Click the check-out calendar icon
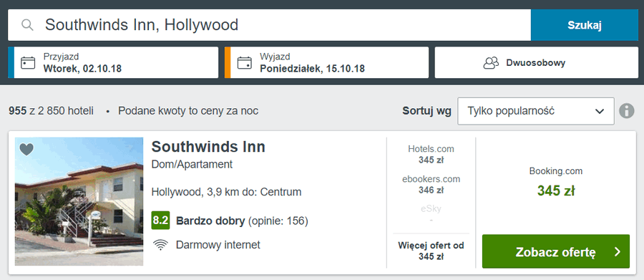This screenshot has width=644, height=280. point(245,63)
